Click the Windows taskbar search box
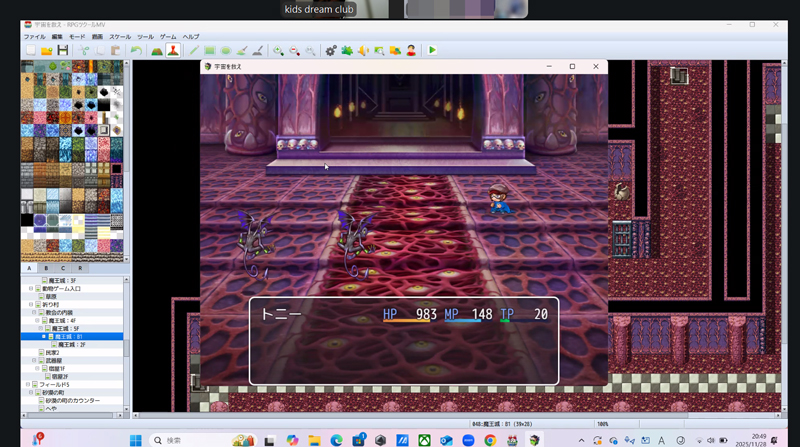This screenshot has width=800, height=447. pyautogui.click(x=200, y=440)
